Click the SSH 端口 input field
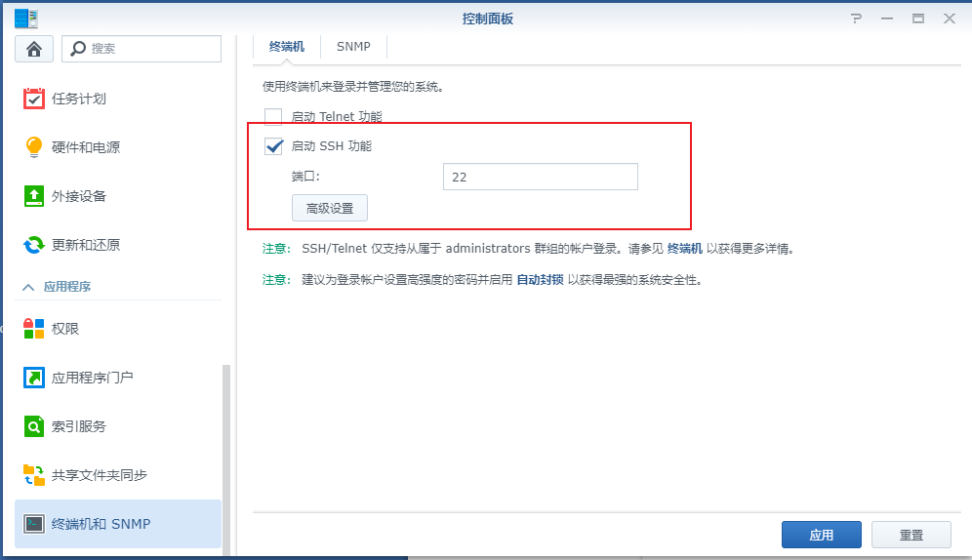Screen dimensions: 972x560 (541, 177)
